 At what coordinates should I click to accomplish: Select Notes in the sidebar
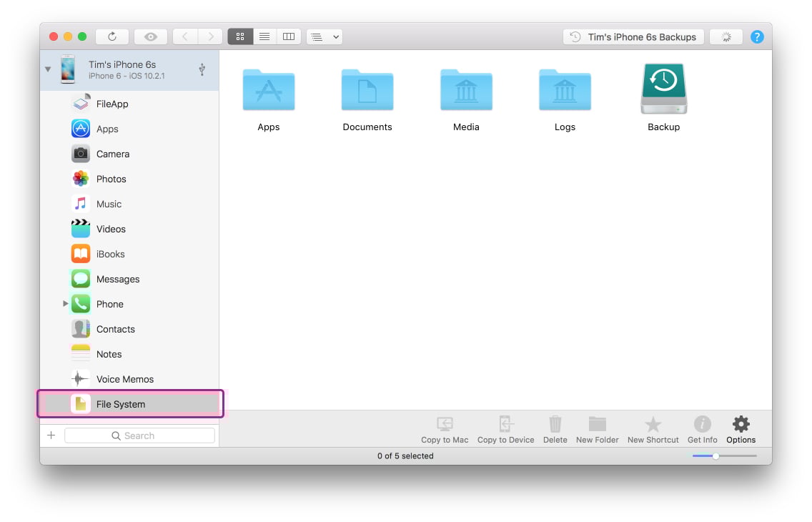pyautogui.click(x=129, y=354)
